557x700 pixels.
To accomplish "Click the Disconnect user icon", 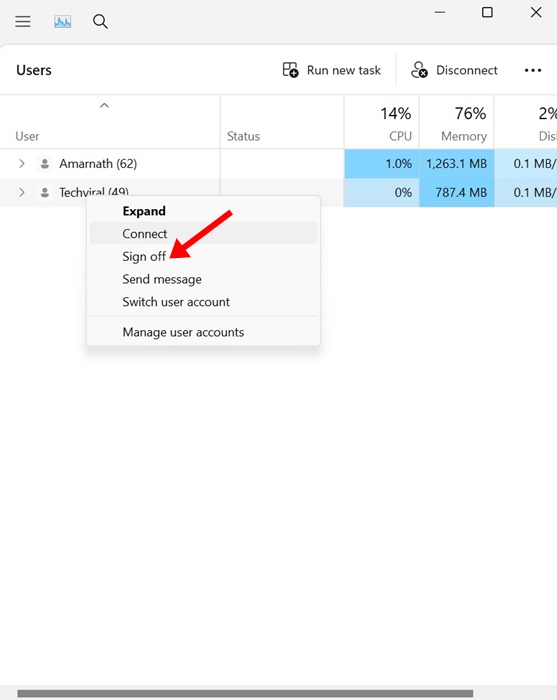I will (x=419, y=70).
